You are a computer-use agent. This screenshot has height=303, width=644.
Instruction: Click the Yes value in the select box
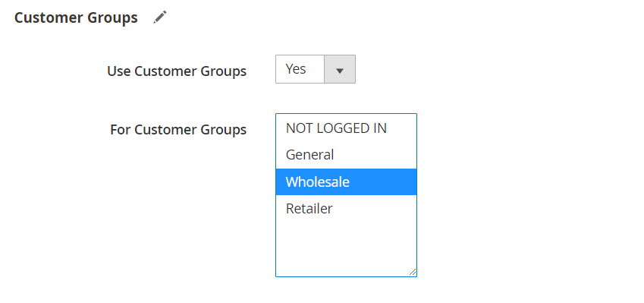296,69
